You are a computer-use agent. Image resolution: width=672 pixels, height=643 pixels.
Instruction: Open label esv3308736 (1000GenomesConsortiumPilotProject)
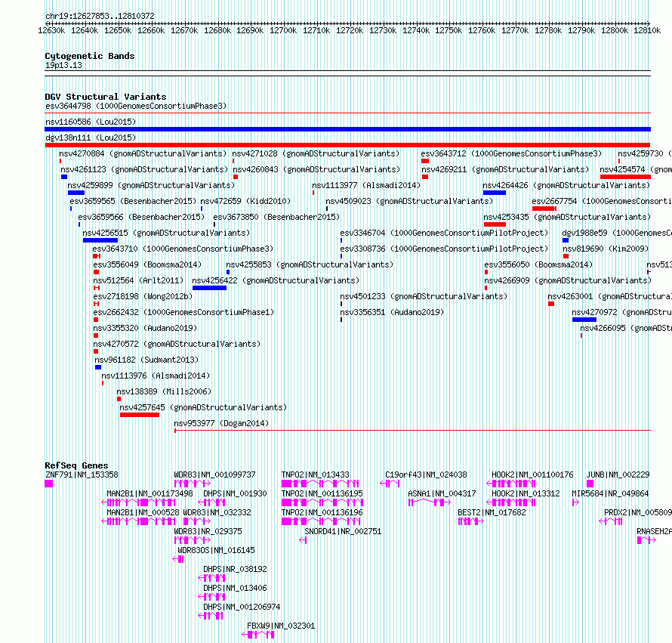(x=444, y=249)
